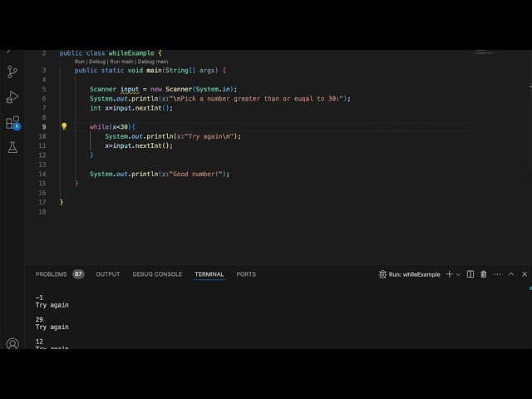Click the 'Try again\n' string on line 10
The width and height of the screenshot is (532, 399).
pyautogui.click(x=209, y=136)
